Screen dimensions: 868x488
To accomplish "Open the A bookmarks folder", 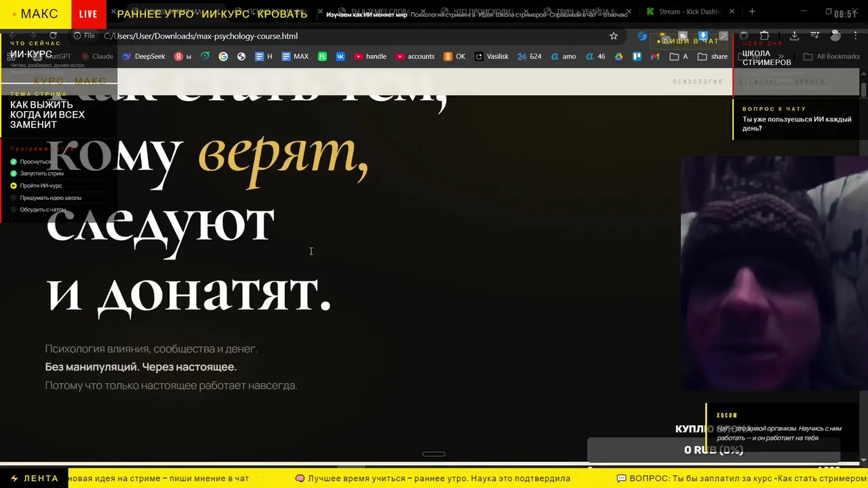I will click(679, 56).
